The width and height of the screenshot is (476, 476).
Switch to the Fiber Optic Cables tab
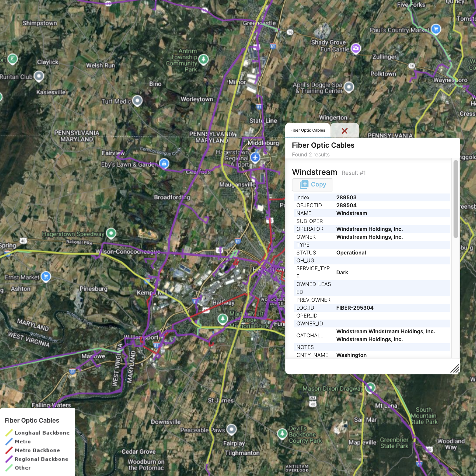click(x=308, y=131)
